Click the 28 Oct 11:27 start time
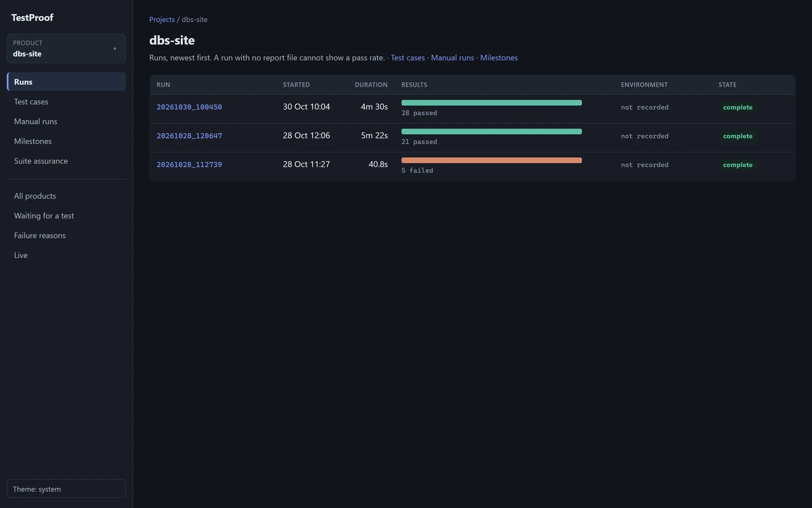This screenshot has width=812, height=508. tap(307, 165)
